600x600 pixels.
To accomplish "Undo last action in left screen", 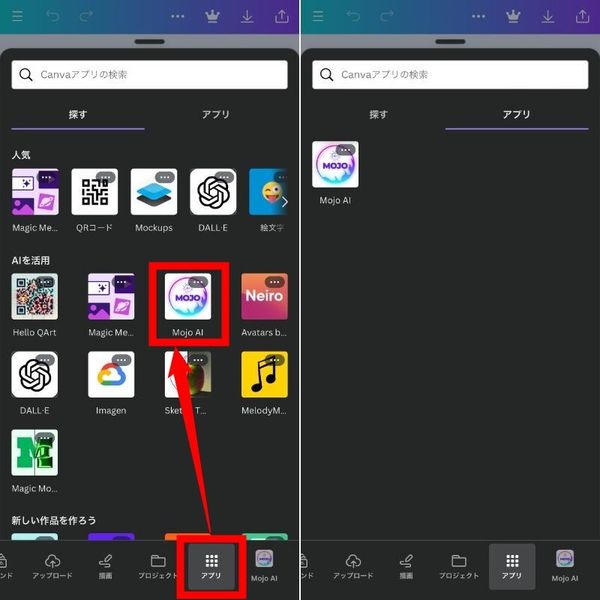I will [x=52, y=16].
